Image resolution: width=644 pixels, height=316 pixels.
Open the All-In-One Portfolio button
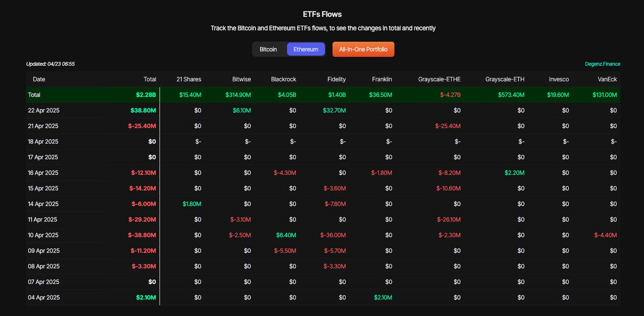click(363, 49)
